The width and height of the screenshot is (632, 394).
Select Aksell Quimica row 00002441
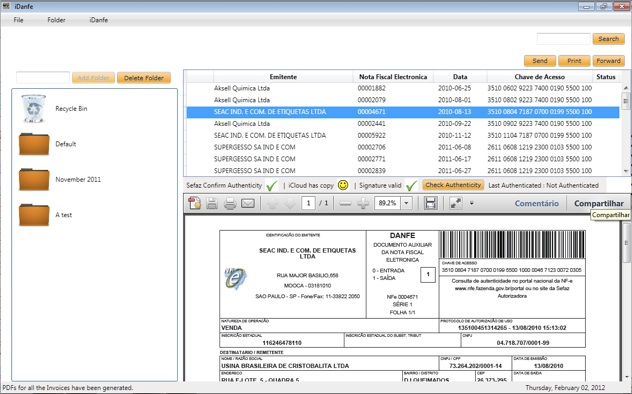click(403, 124)
